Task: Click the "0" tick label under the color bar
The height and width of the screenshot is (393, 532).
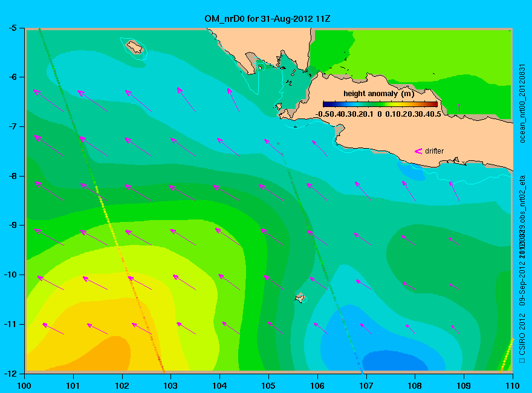Action: pyautogui.click(x=379, y=114)
